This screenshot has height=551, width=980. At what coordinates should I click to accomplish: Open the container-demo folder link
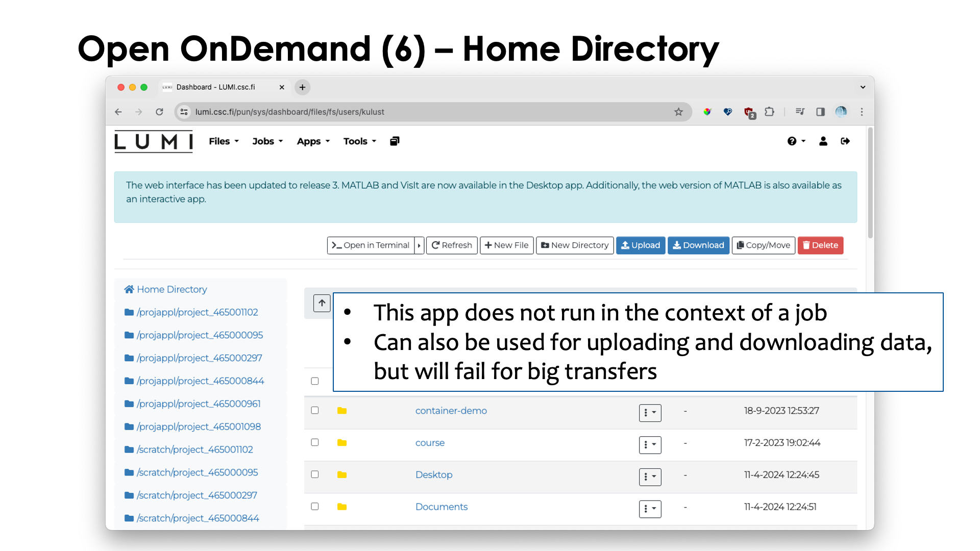pos(451,411)
